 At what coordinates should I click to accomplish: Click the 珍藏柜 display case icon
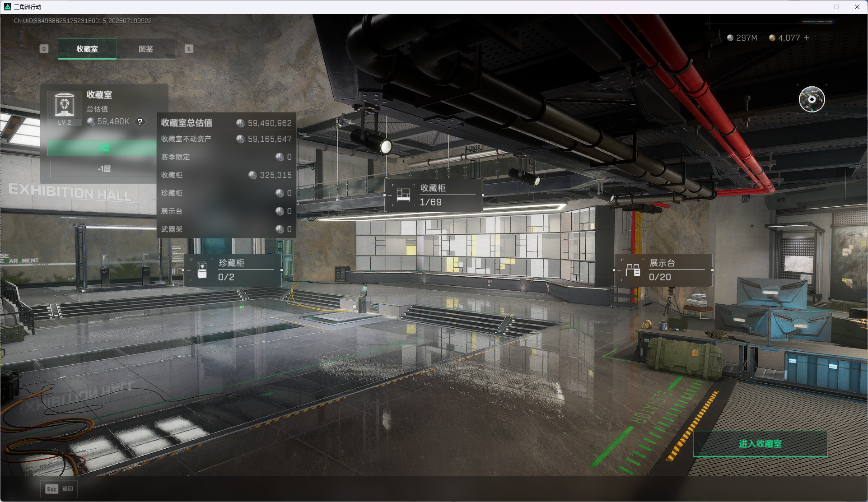click(x=202, y=270)
